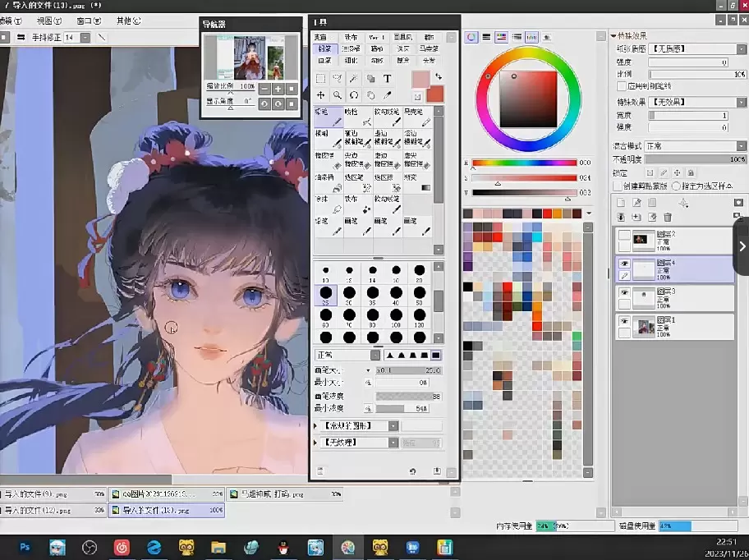Open 【无纹理】 brush texture dropdown
Screen dimensions: 749x560
click(393, 443)
